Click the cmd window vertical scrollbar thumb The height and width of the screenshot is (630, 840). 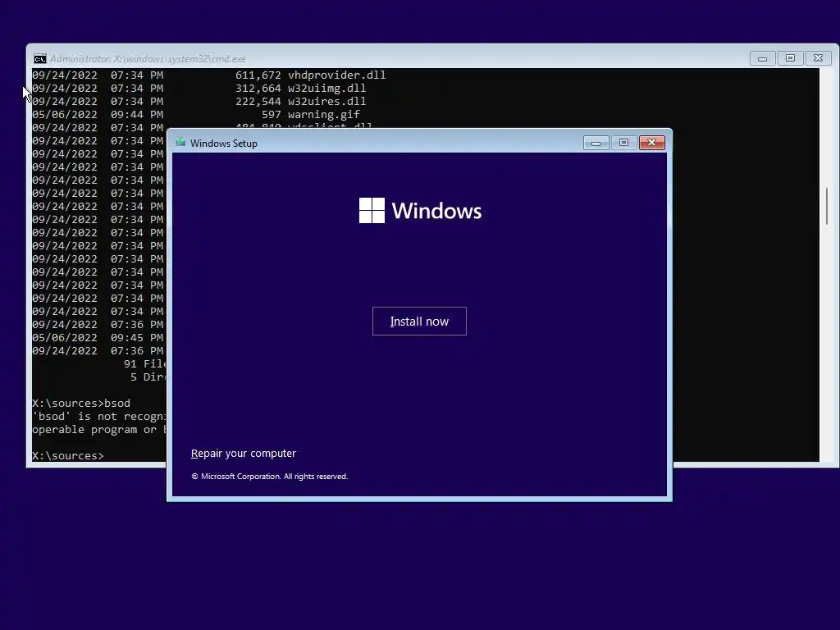coord(827,206)
